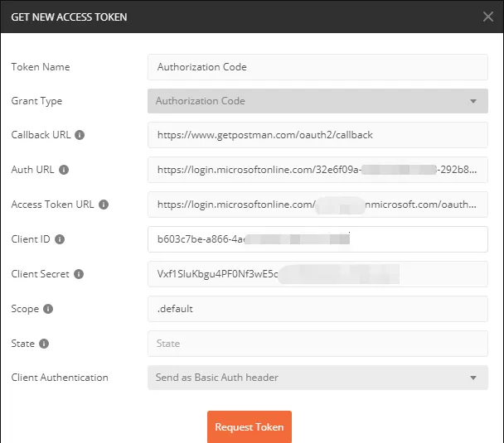Focus the Token Name input field
The height and width of the screenshot is (443, 504).
pyautogui.click(x=317, y=67)
